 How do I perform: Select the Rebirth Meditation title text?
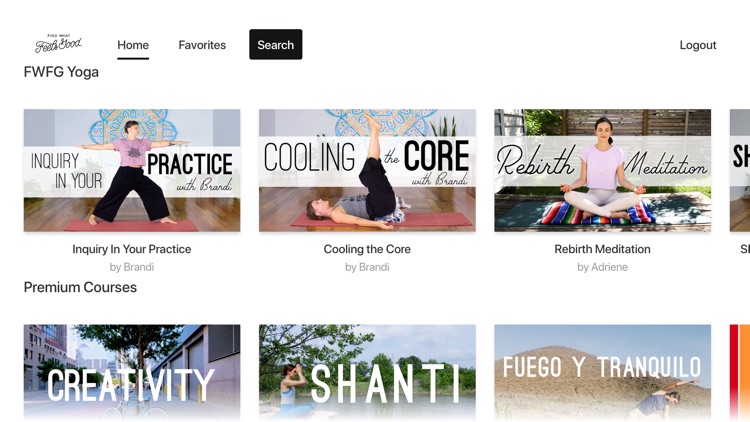(602, 249)
